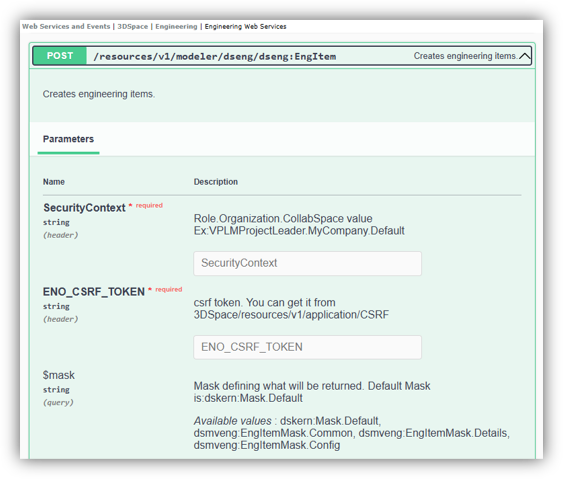The image size is (563, 479).
Task: Click the '(header)' label under ENO_CSRF_TOKEN
Action: tap(61, 319)
